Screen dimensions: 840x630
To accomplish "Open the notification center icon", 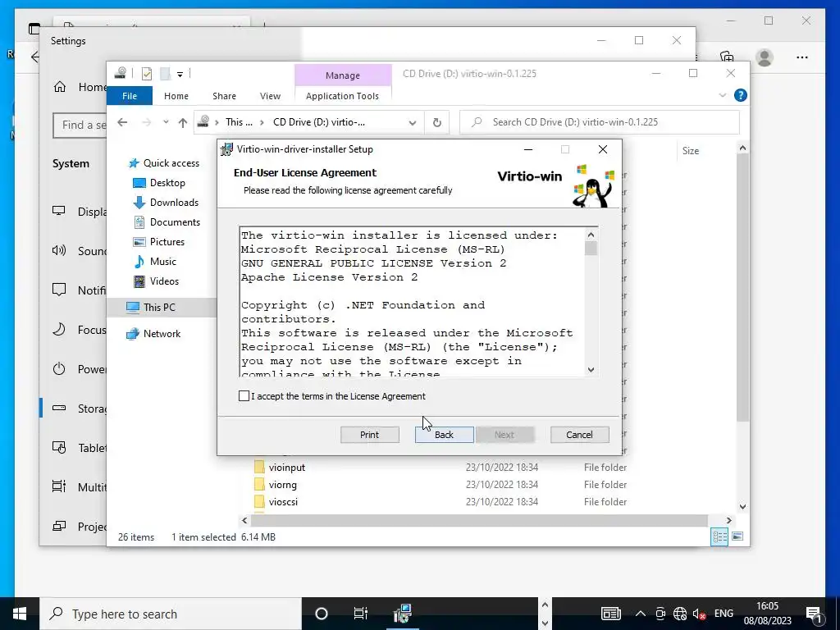I will 814,614.
